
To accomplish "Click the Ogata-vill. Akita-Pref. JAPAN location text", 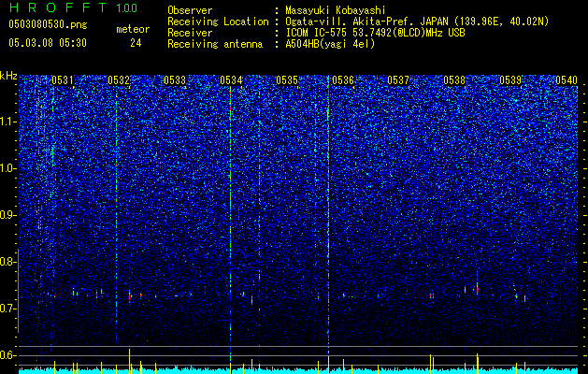I will 417,22.
